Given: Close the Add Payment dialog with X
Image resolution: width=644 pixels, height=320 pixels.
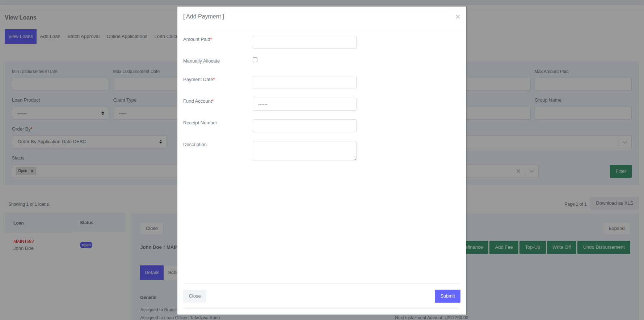Looking at the screenshot, I should (458, 17).
